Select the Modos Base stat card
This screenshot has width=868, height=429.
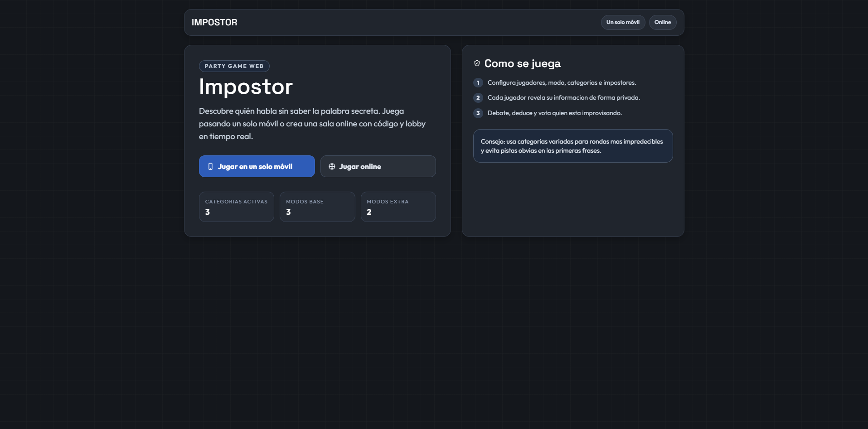pos(317,207)
